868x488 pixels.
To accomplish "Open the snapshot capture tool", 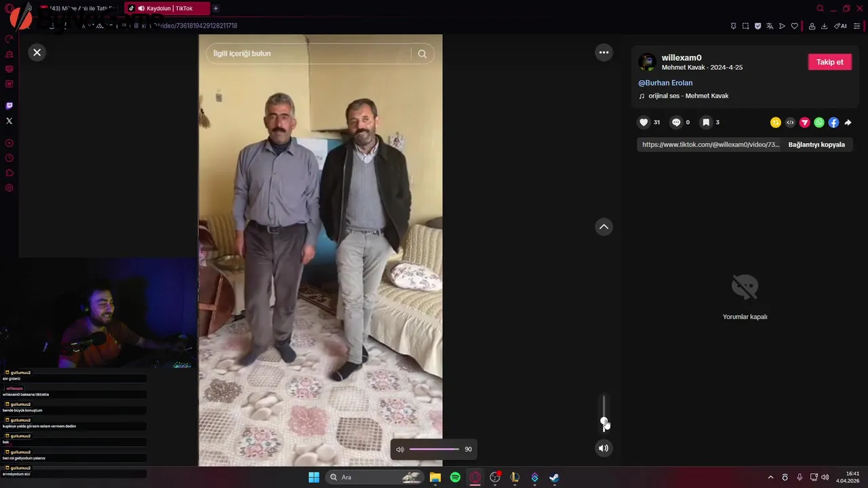I will (x=745, y=26).
